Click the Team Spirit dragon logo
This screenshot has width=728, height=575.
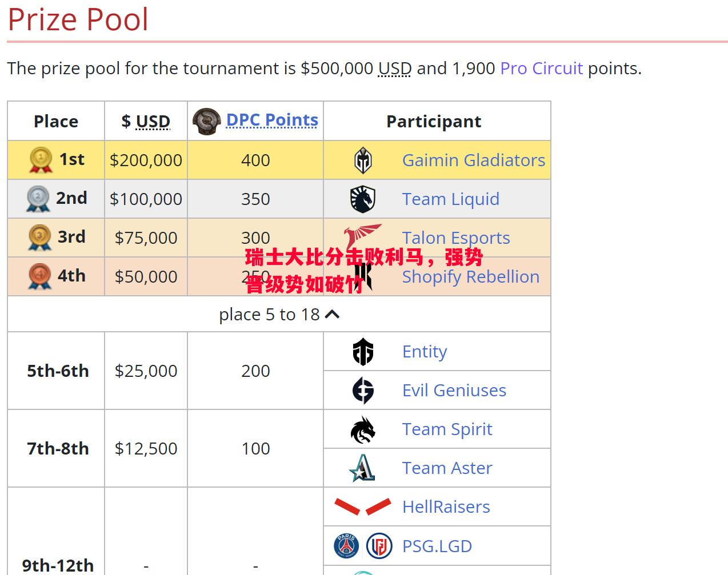pos(363,429)
